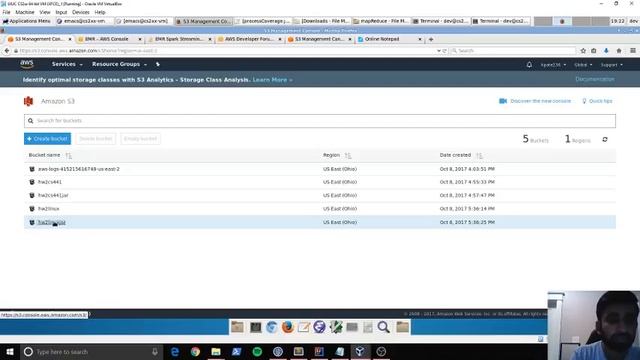The width and height of the screenshot is (640, 360).
Task: Open the Global region dropdown
Action: click(583, 64)
